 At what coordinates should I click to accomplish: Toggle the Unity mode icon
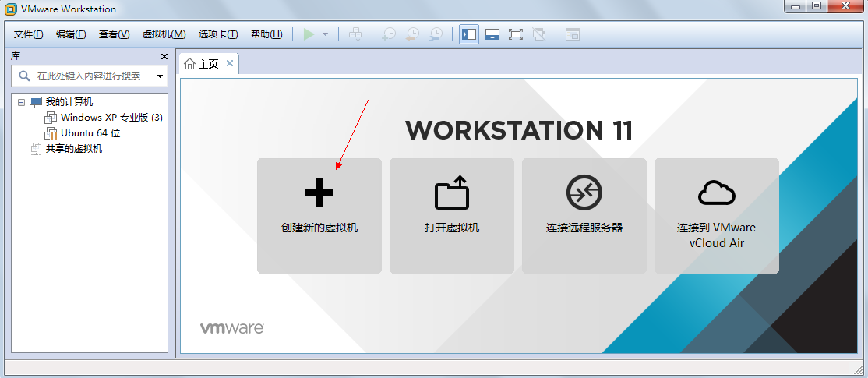(x=539, y=34)
